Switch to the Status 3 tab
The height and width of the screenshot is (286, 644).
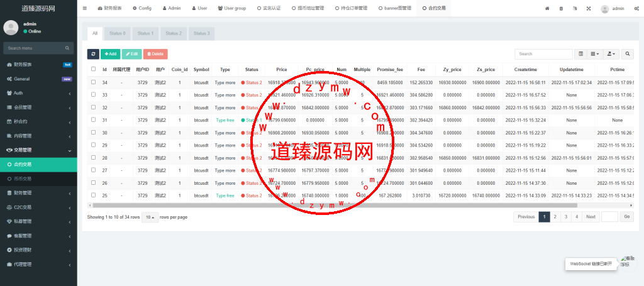pyautogui.click(x=202, y=34)
